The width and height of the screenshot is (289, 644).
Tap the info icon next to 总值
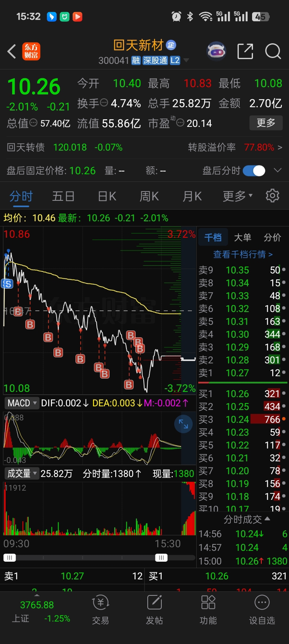coord(34,123)
